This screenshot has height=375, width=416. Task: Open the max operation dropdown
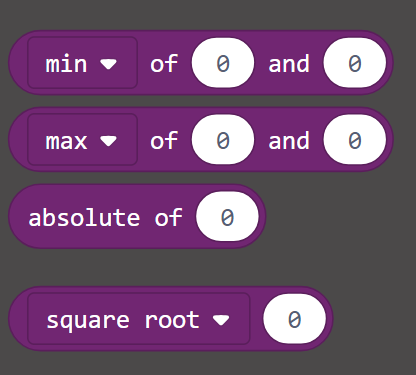pos(82,139)
